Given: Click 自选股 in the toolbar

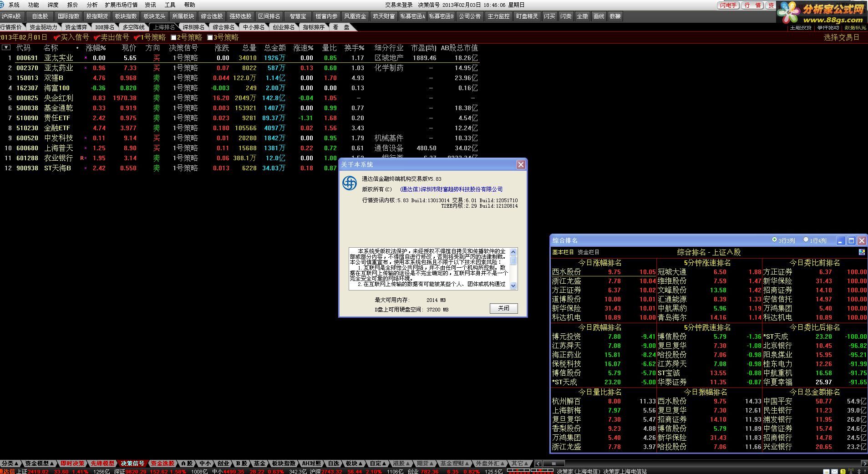Looking at the screenshot, I should pyautogui.click(x=40, y=16).
